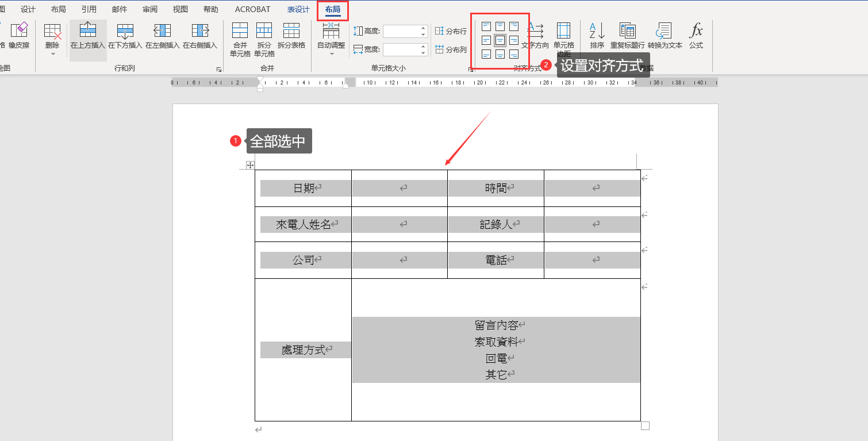Screen dimensions: 868x441
Task: Open the Delete (删除) table dropdown
Action: (x=52, y=39)
